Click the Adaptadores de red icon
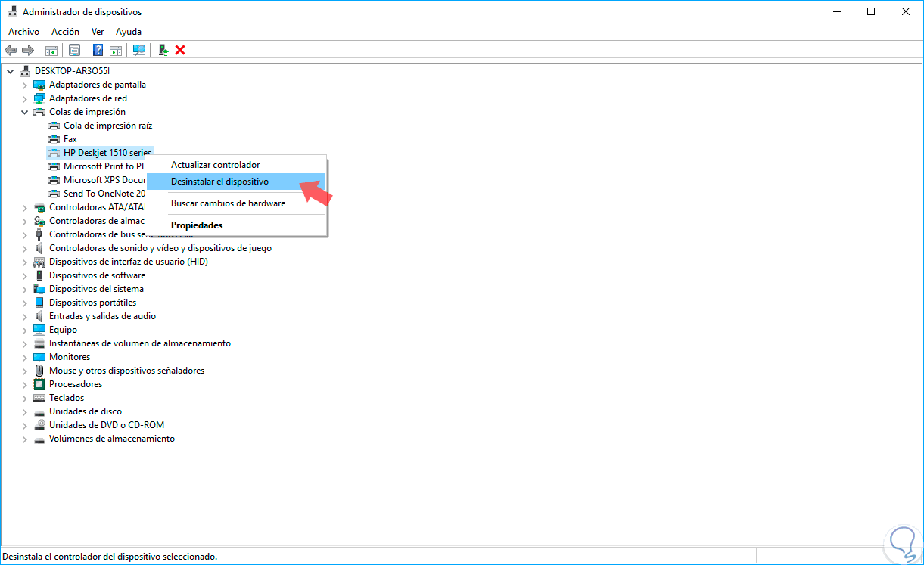924x565 pixels. click(x=39, y=98)
